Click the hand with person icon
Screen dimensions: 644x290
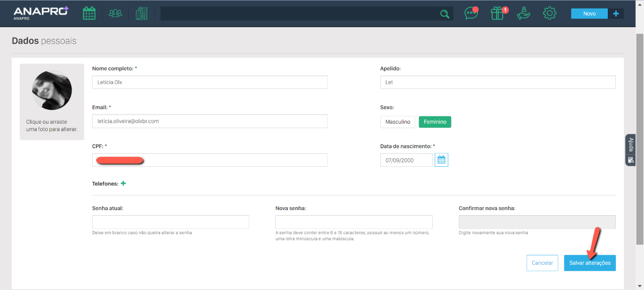pos(524,13)
